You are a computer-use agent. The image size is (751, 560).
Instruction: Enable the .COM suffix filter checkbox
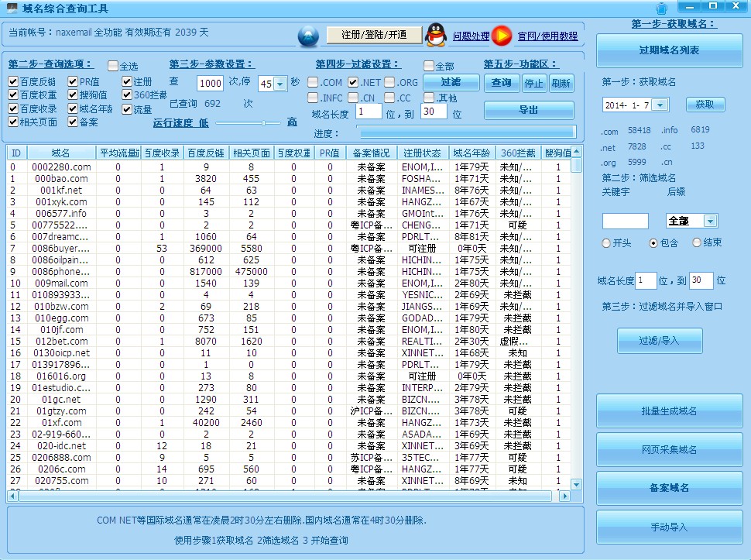(x=314, y=82)
